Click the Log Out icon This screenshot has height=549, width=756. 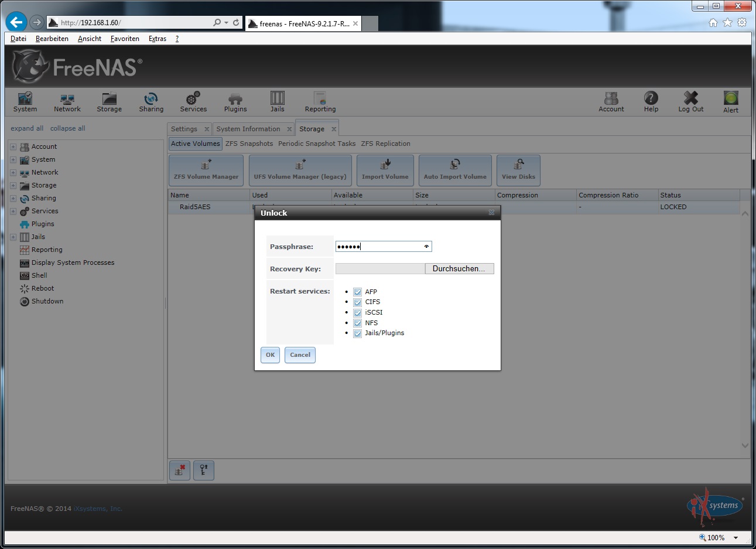click(691, 102)
